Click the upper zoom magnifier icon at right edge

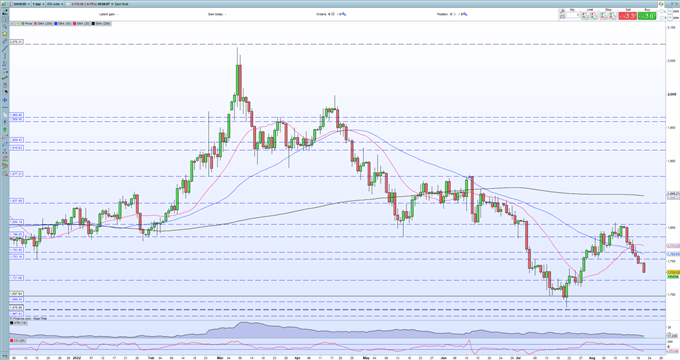pos(662,12)
